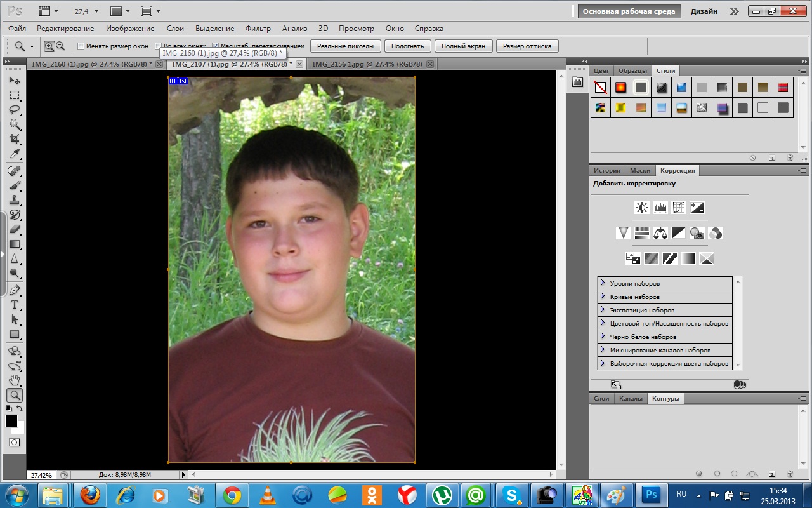
Task: Select the Lasso tool
Action: (14, 110)
